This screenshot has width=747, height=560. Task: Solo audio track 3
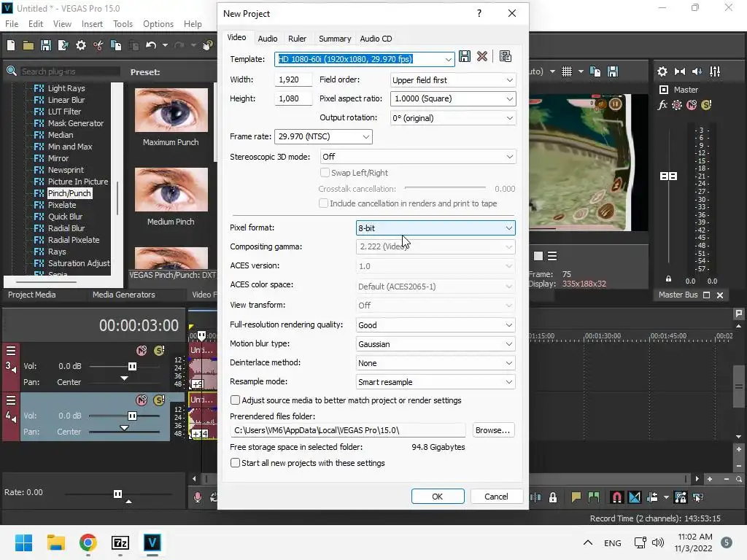[x=159, y=351]
